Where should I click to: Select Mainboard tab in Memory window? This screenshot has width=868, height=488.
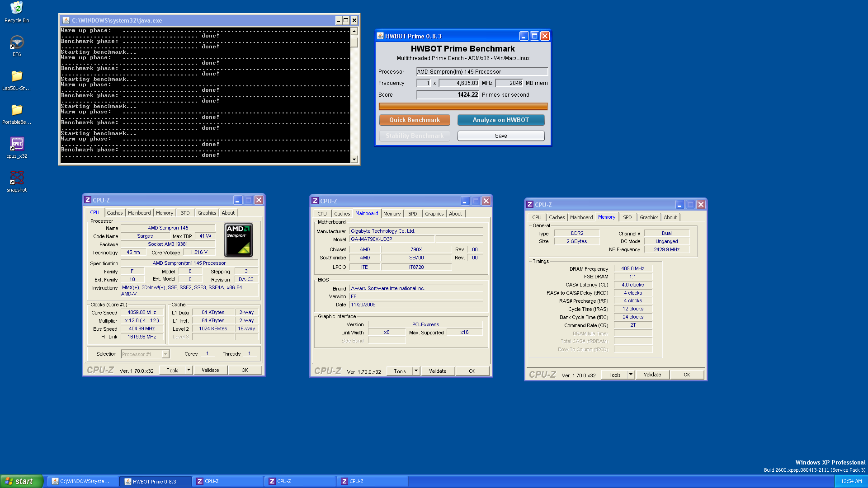pyautogui.click(x=581, y=217)
